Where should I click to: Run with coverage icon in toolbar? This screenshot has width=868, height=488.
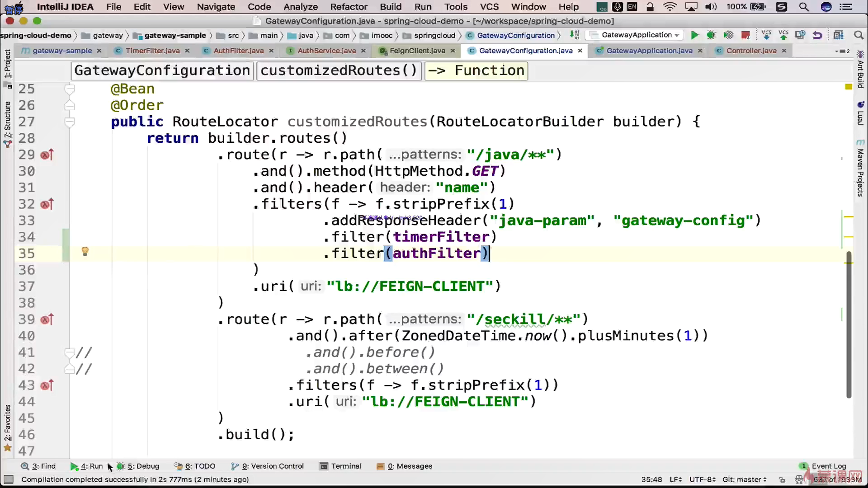click(728, 35)
